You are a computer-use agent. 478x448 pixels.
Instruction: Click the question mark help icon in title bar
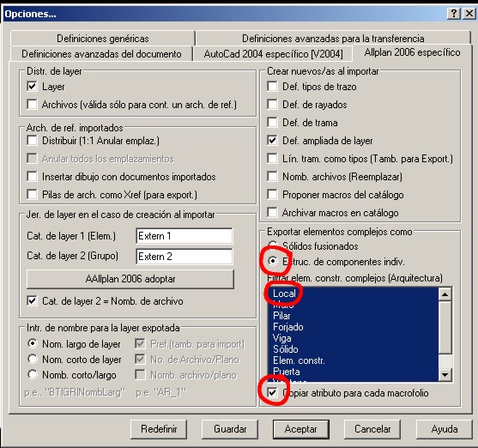coord(454,14)
